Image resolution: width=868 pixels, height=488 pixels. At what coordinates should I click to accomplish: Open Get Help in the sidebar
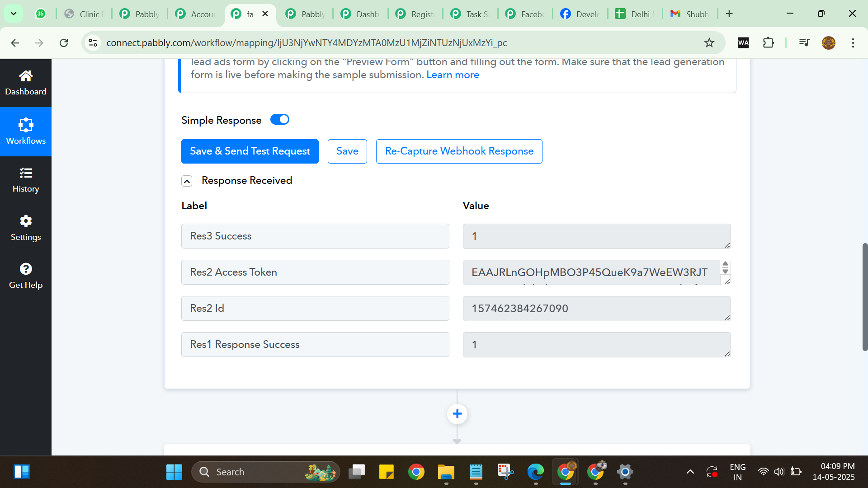pos(26,277)
